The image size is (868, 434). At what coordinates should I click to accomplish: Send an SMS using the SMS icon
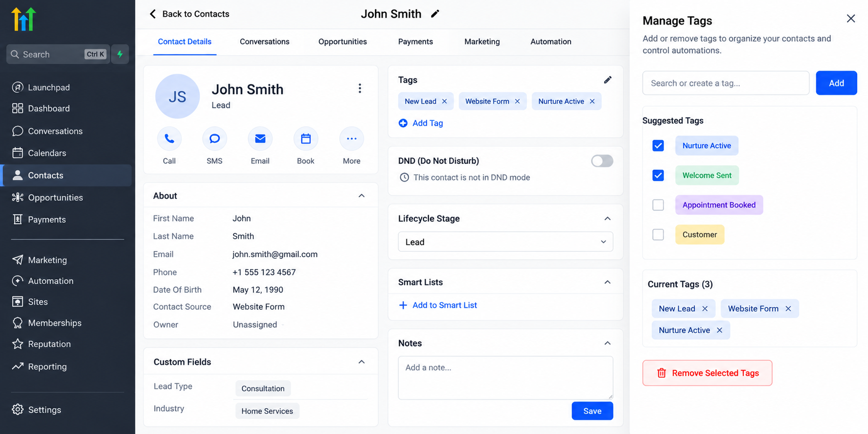(214, 139)
